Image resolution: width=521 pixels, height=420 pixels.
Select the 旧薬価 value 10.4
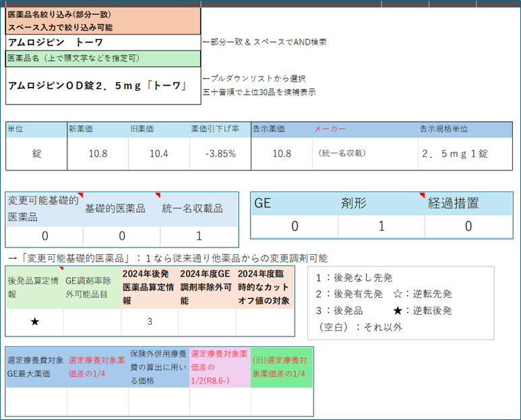click(x=159, y=154)
